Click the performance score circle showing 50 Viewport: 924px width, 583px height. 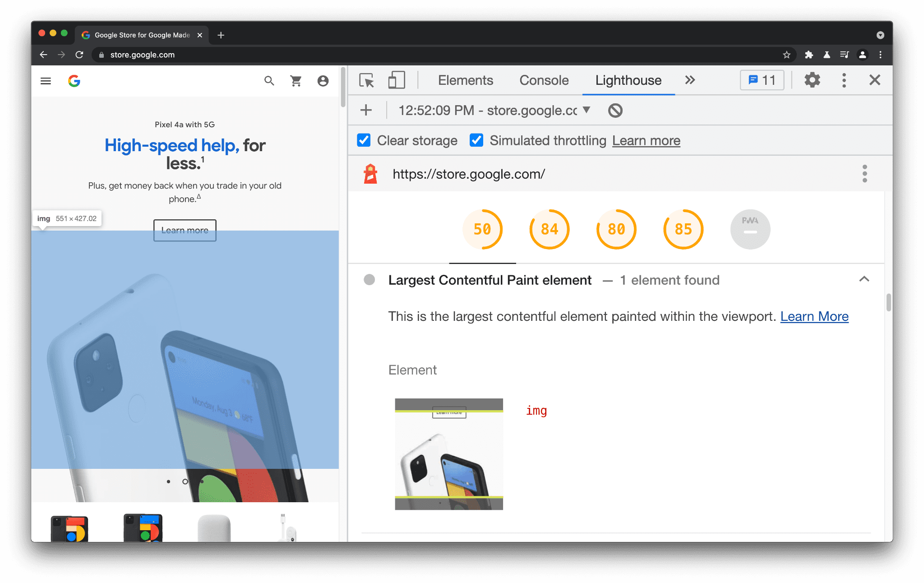[483, 229]
